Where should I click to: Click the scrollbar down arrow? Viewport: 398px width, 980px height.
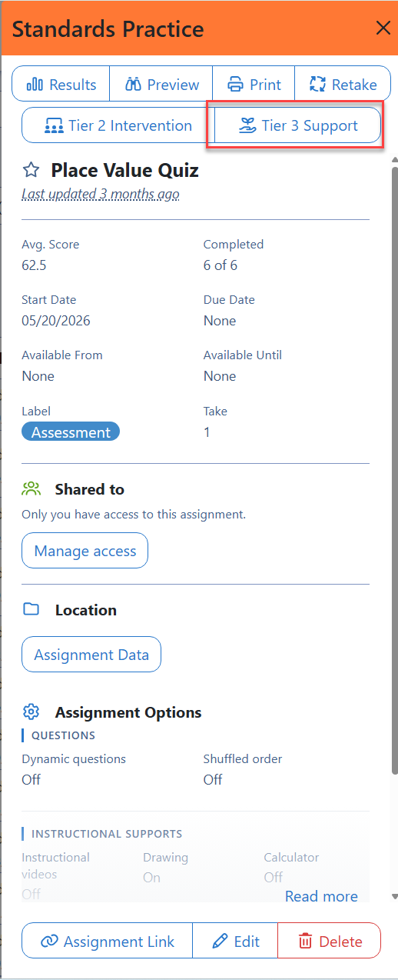(394, 896)
